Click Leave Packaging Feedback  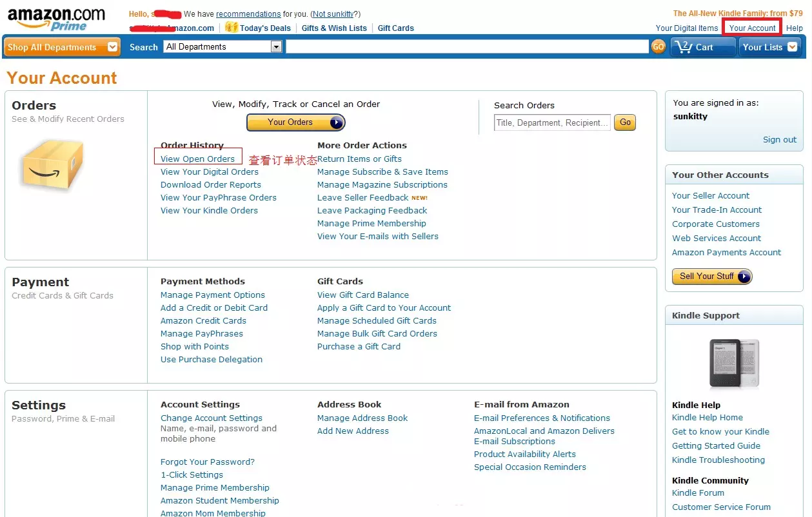(x=372, y=210)
